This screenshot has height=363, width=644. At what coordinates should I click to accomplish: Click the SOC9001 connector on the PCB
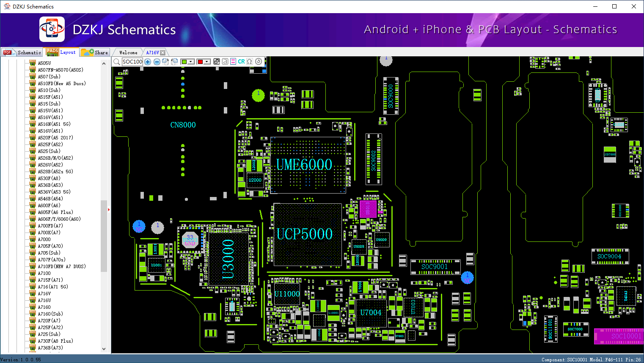pos(435,266)
